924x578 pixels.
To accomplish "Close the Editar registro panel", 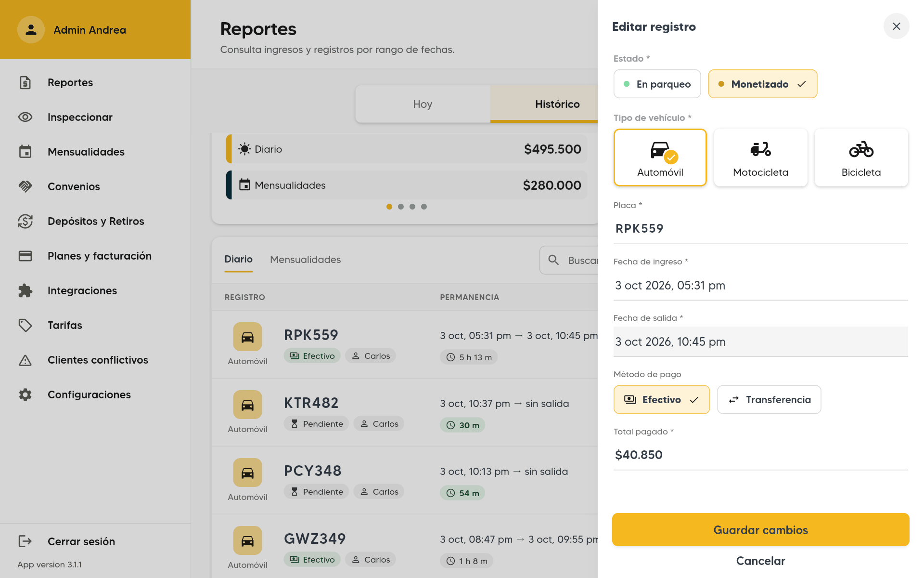I will pos(896,26).
